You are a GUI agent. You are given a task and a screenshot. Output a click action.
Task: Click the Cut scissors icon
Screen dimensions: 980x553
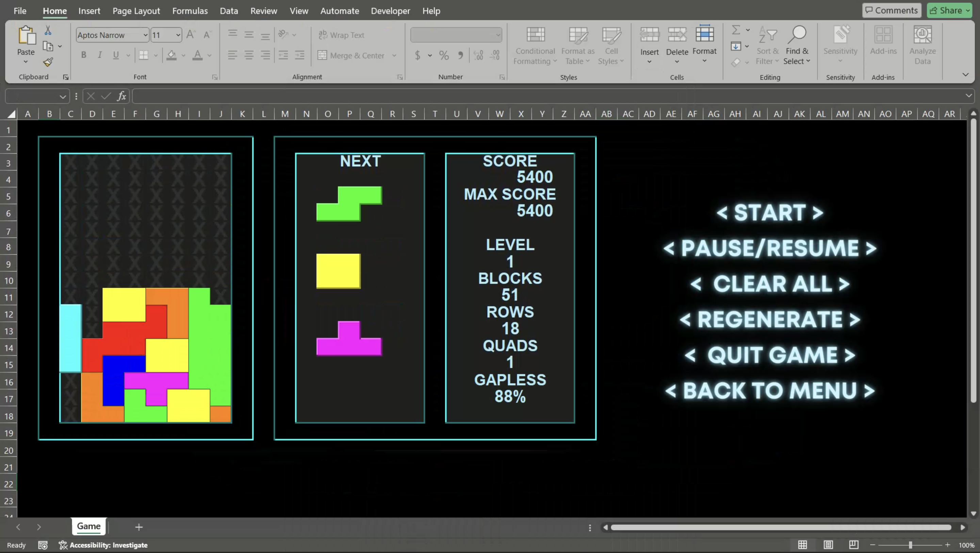(x=48, y=30)
